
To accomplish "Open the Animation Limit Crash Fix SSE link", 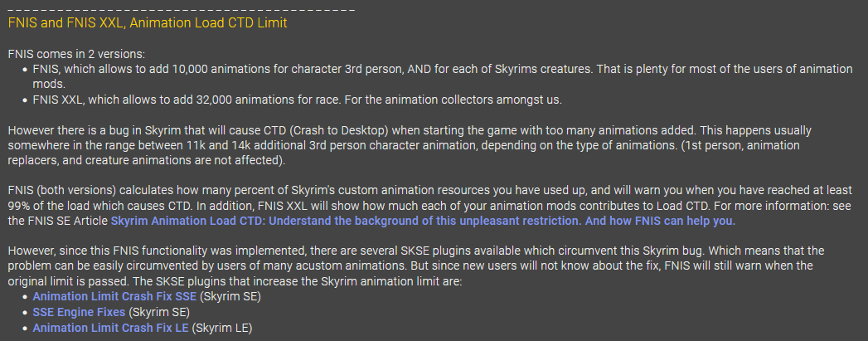I will pyautogui.click(x=114, y=296).
